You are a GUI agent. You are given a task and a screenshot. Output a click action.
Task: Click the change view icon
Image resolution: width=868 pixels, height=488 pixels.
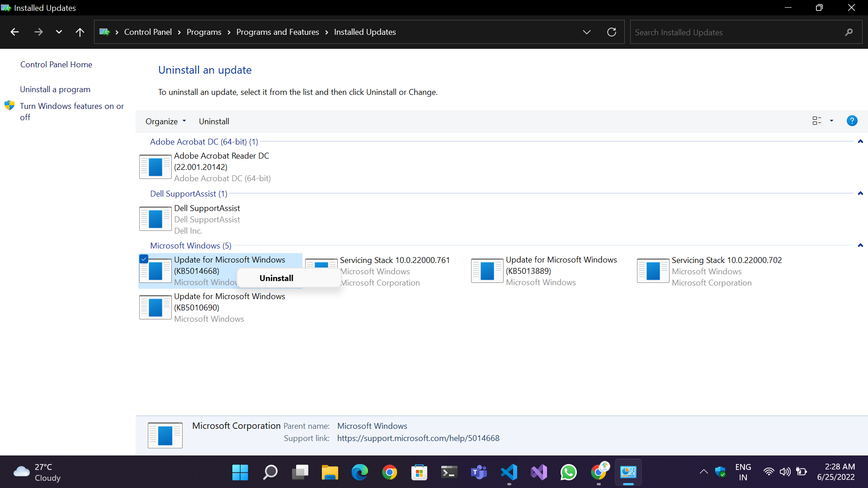pyautogui.click(x=816, y=121)
